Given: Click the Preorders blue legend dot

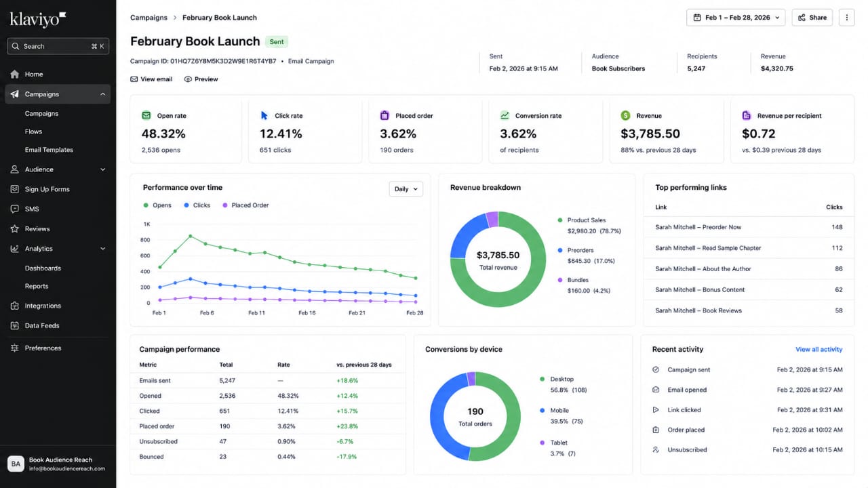Looking at the screenshot, I should (560, 250).
